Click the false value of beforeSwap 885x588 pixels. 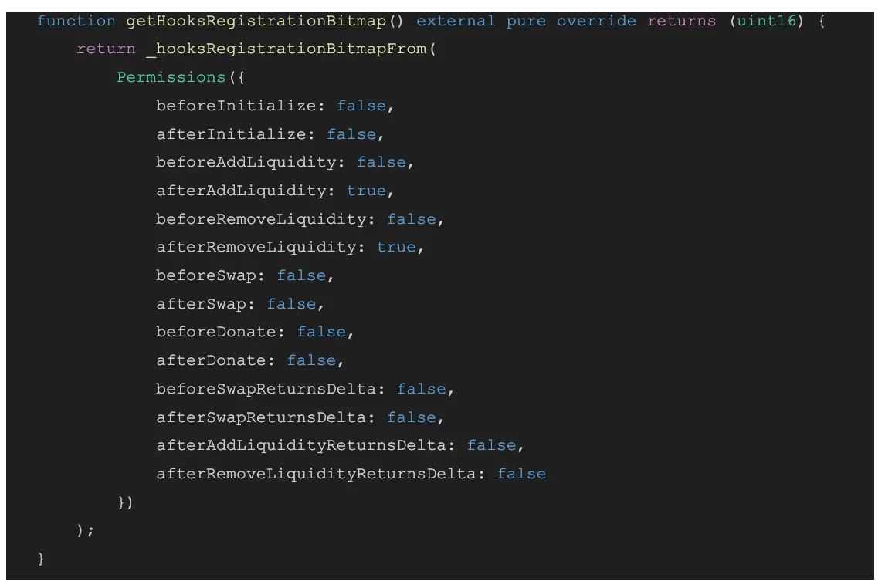tap(301, 275)
